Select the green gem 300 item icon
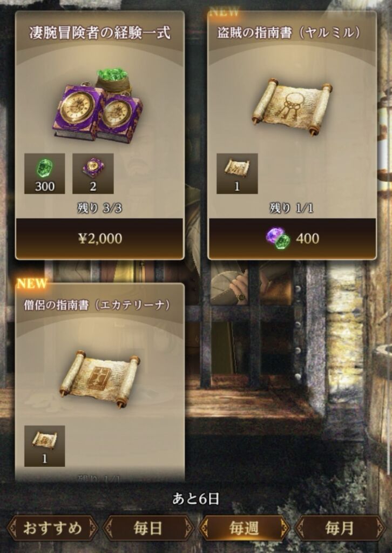 [x=44, y=173]
